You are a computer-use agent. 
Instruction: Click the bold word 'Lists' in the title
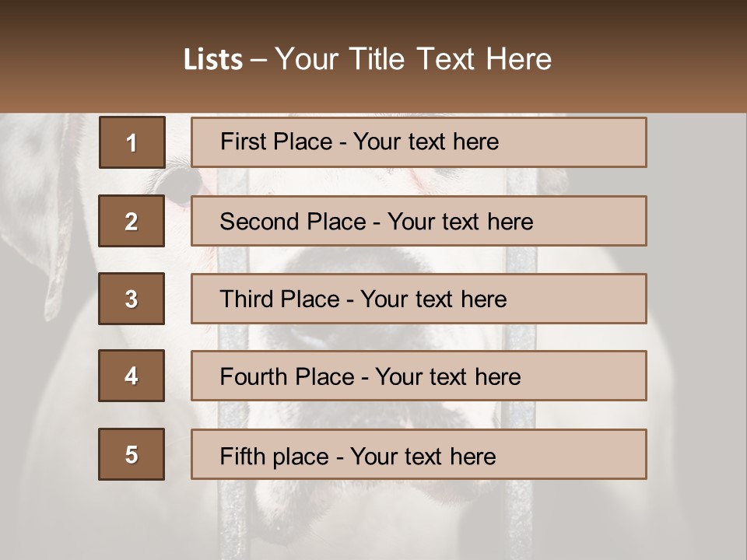(x=213, y=59)
